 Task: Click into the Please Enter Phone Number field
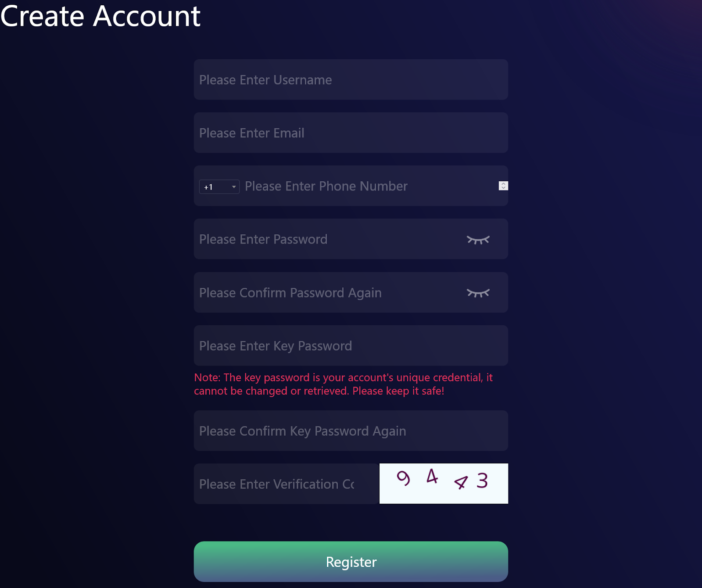pyautogui.click(x=369, y=186)
